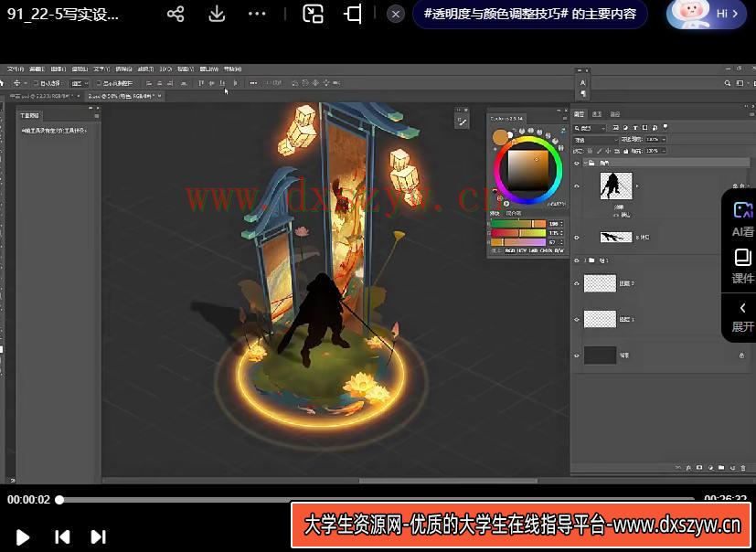Click the delete layer trash icon
This screenshot has width=756, height=552.
[x=742, y=468]
